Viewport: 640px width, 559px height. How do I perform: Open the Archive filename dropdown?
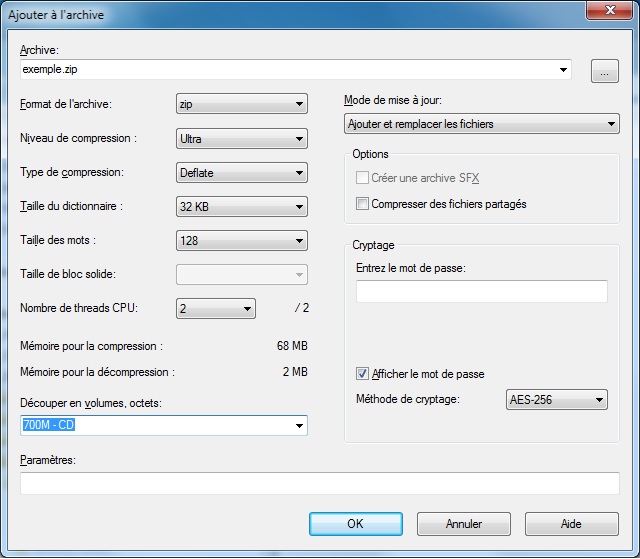click(x=563, y=71)
